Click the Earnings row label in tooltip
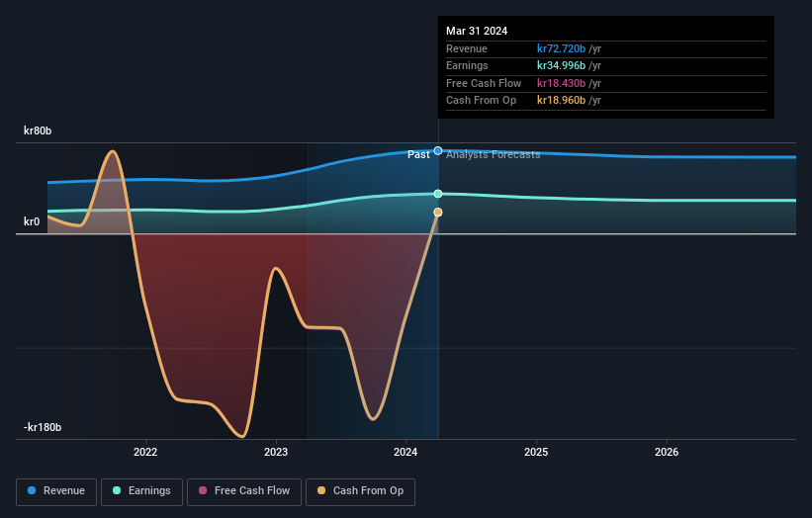 [467, 65]
